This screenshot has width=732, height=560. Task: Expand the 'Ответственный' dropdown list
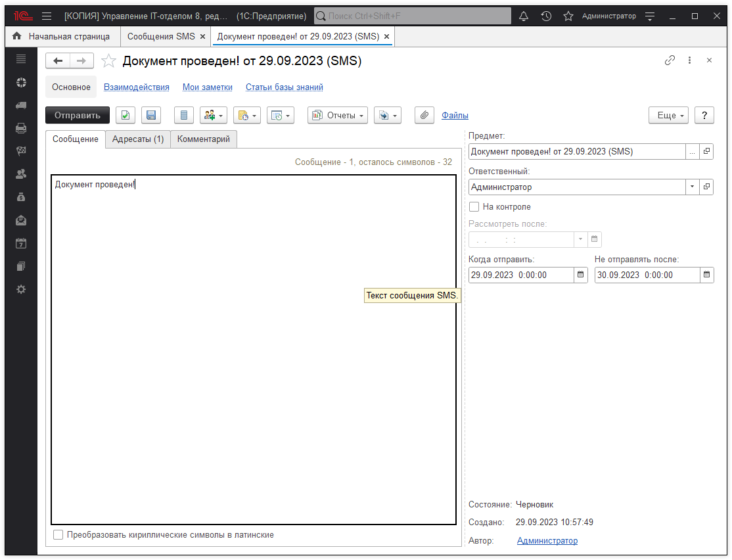tap(692, 187)
